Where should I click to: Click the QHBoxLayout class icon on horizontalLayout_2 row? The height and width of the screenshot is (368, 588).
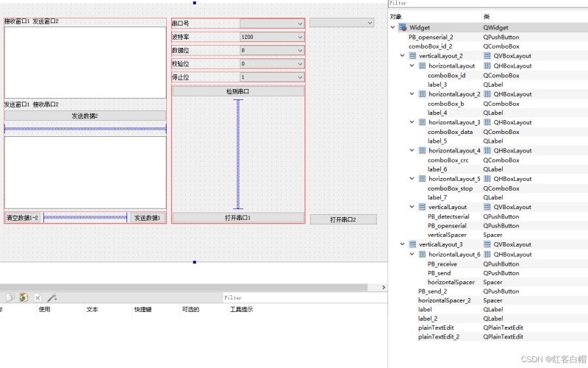pyautogui.click(x=487, y=94)
